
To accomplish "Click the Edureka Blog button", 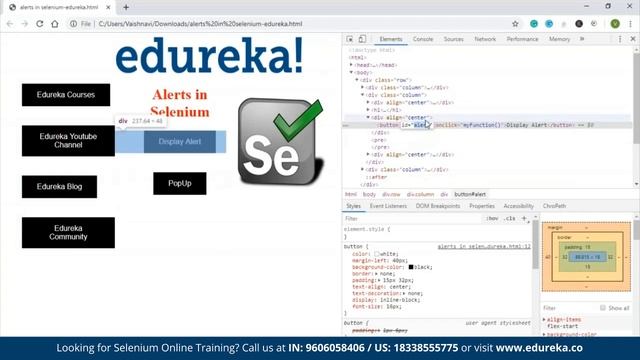I will [x=60, y=187].
